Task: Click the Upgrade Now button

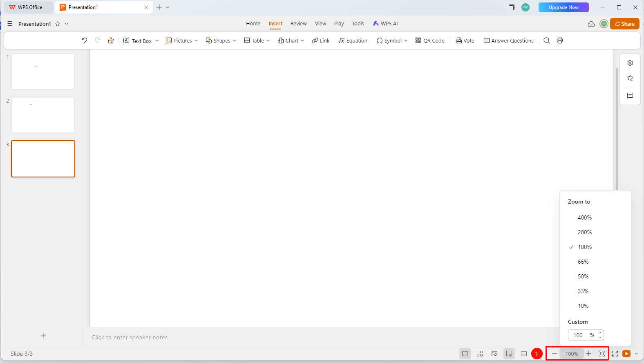Action: (563, 7)
